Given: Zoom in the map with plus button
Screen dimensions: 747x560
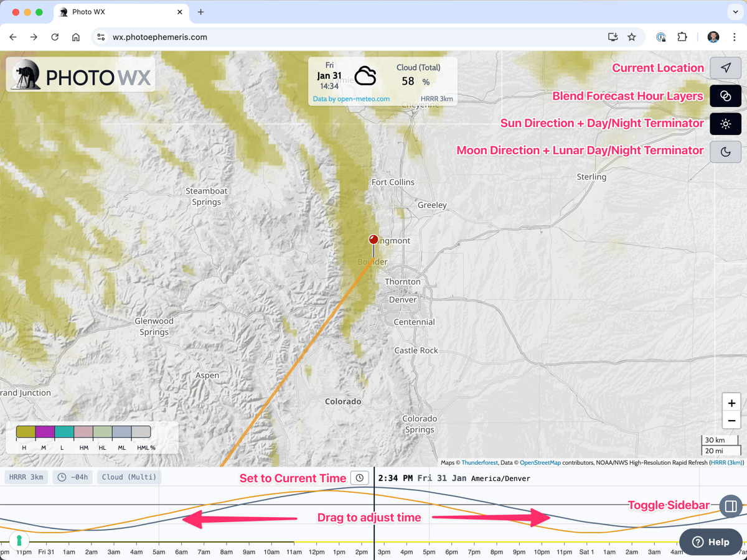Looking at the screenshot, I should point(731,403).
